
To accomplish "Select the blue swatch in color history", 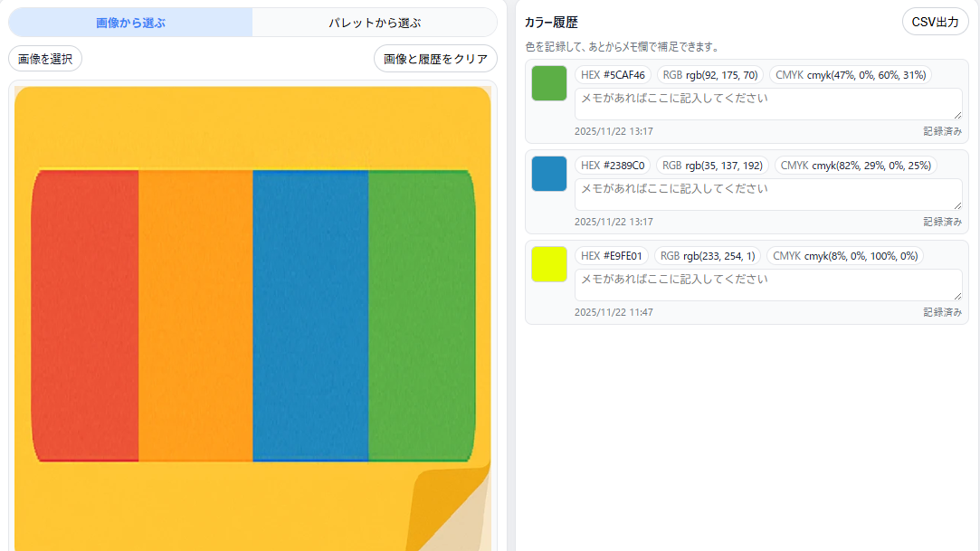I will pyautogui.click(x=549, y=174).
